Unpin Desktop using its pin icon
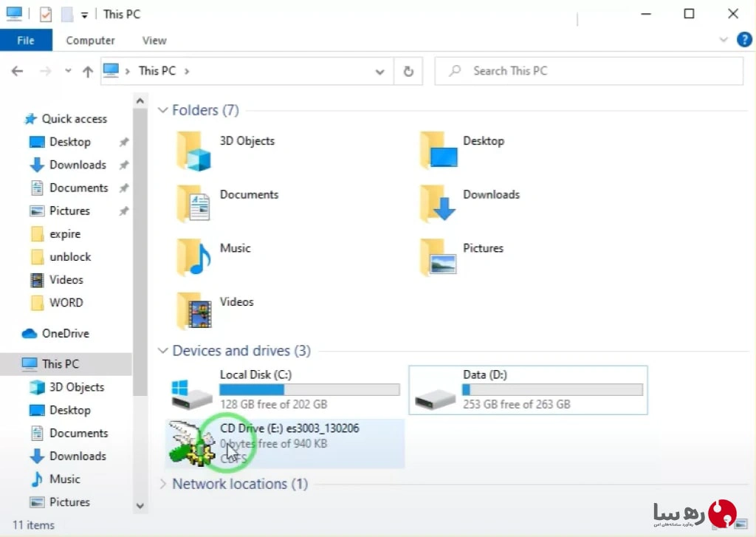Screen dimensions: 756x537 point(124,142)
